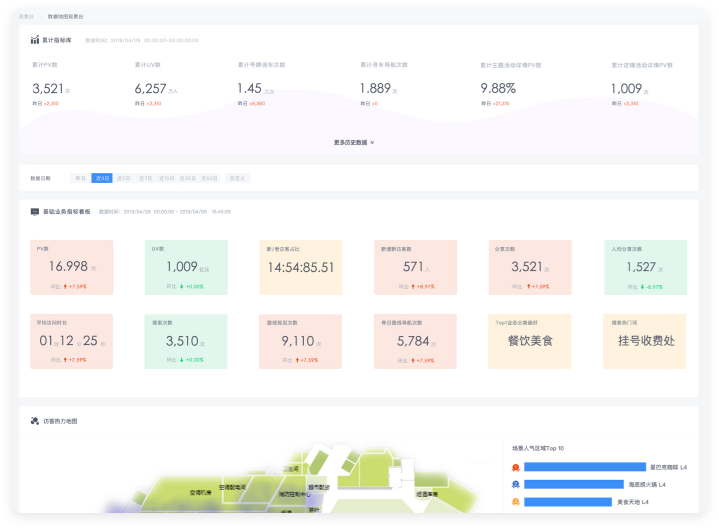
Task: Open the 新/老访客占比 metric card
Action: (301, 267)
